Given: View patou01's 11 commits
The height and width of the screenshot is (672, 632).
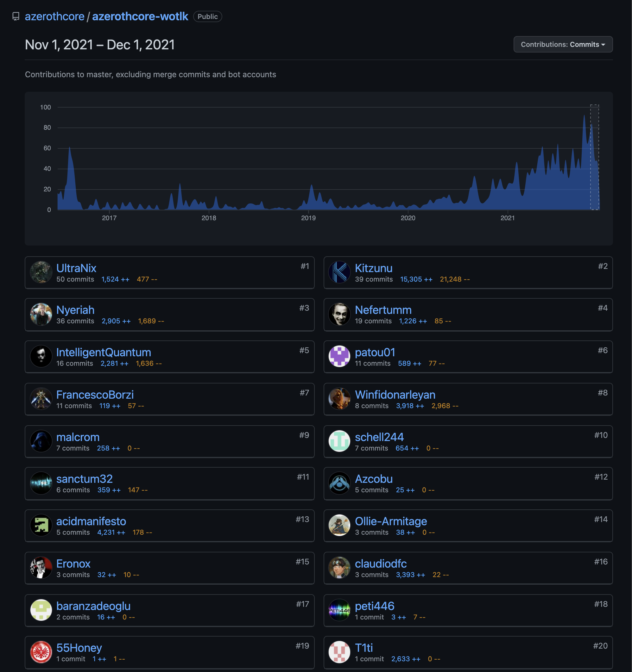Looking at the screenshot, I should [x=372, y=364].
